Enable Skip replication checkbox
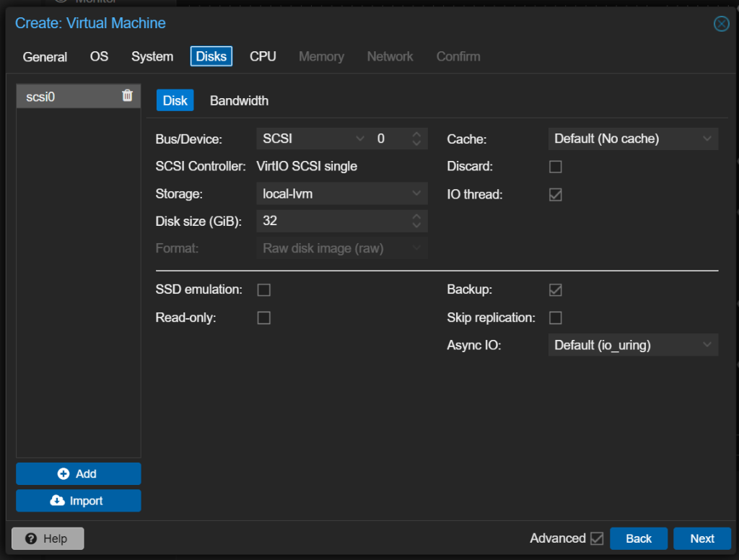This screenshot has height=560, width=739. (555, 318)
